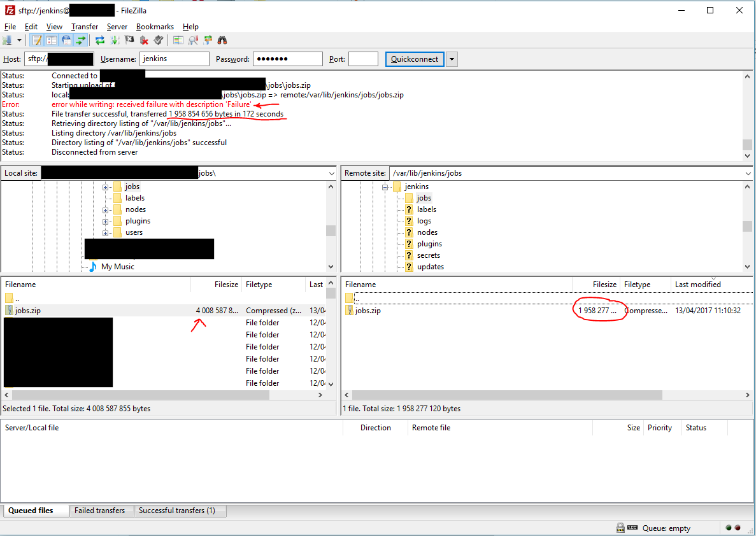Open the Transfer menu
The image size is (756, 536).
pos(85,27)
